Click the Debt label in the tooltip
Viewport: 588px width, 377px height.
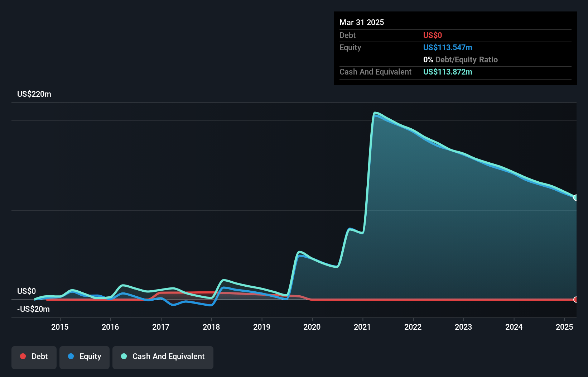(x=347, y=35)
